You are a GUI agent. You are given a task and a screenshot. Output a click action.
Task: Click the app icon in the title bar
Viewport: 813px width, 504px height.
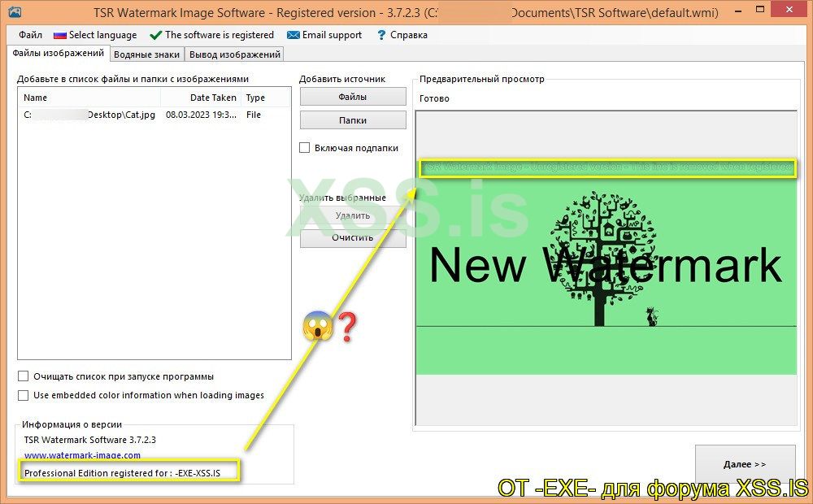pos(15,11)
